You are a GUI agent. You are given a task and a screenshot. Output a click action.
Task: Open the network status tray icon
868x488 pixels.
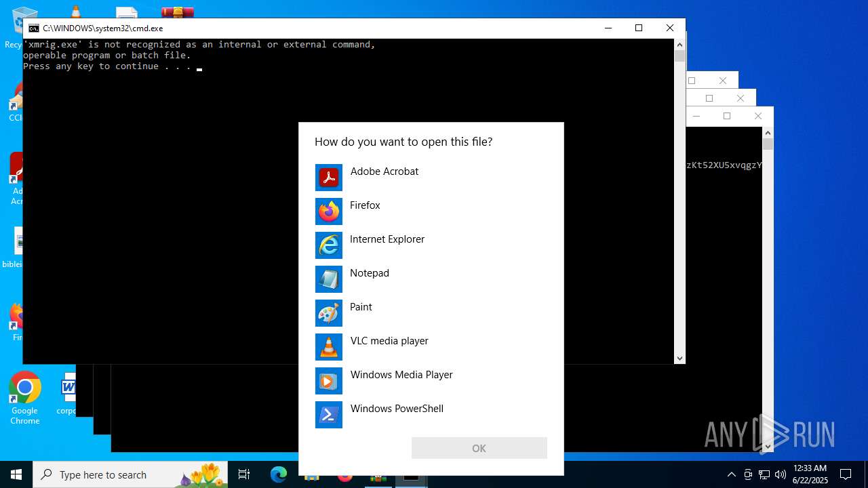point(764,474)
